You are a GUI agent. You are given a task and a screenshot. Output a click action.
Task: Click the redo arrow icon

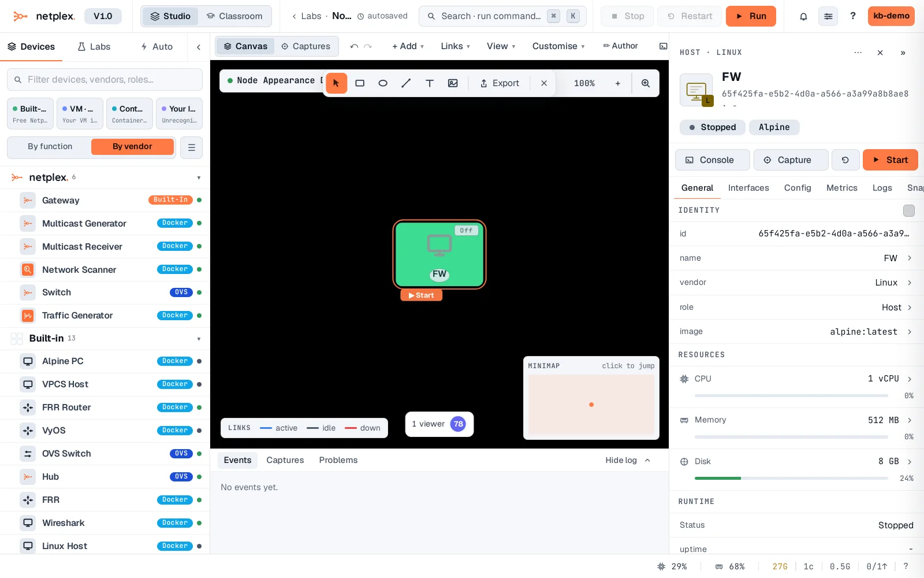(x=368, y=46)
